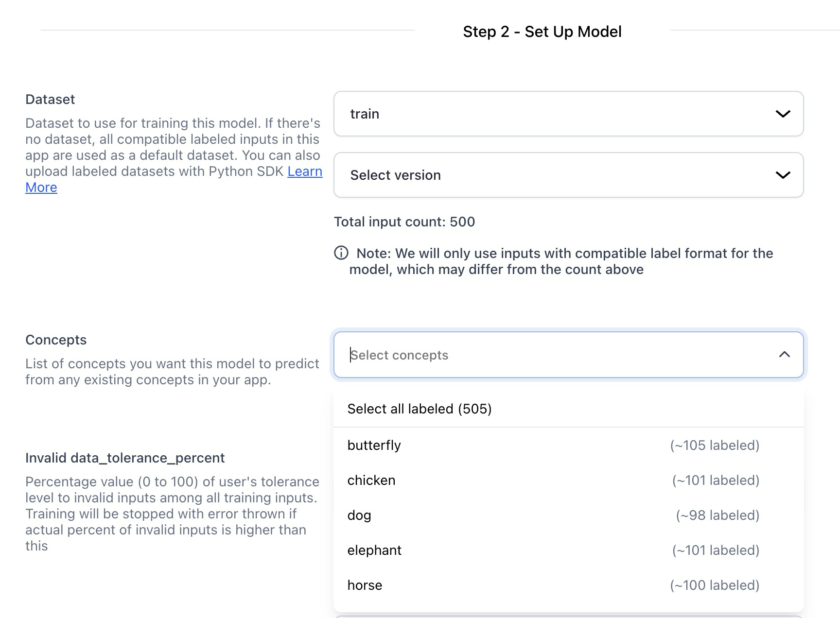Click the Total input count text

coord(404,222)
